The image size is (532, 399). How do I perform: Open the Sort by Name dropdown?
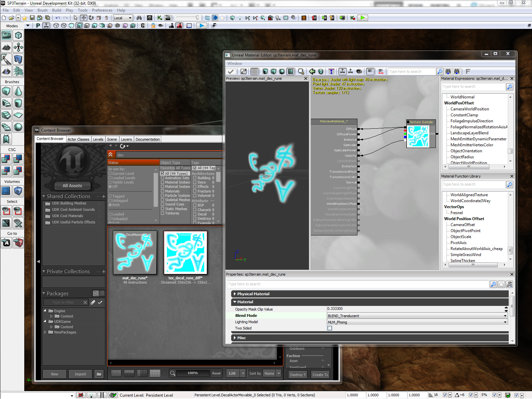point(272,373)
